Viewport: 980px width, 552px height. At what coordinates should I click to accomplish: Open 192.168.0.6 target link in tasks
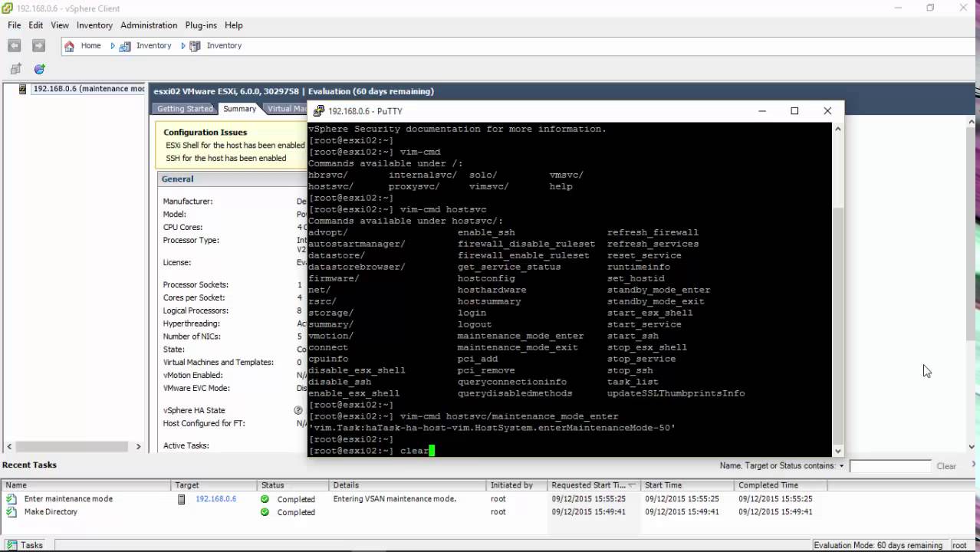[215, 499]
